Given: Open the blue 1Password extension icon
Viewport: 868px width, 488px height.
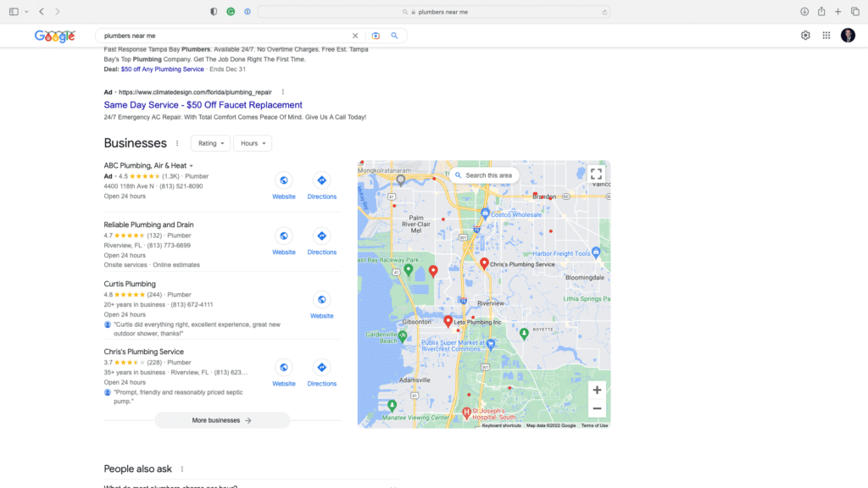Looking at the screenshot, I should [x=248, y=12].
